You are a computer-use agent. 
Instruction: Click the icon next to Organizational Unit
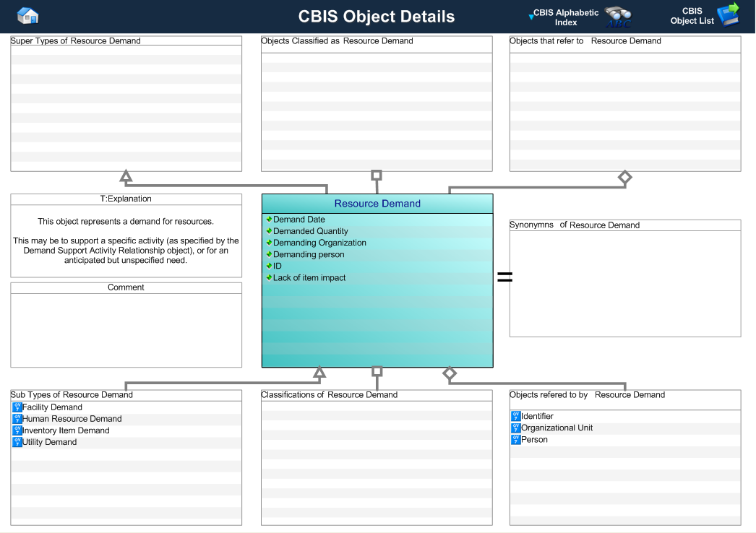tap(516, 428)
